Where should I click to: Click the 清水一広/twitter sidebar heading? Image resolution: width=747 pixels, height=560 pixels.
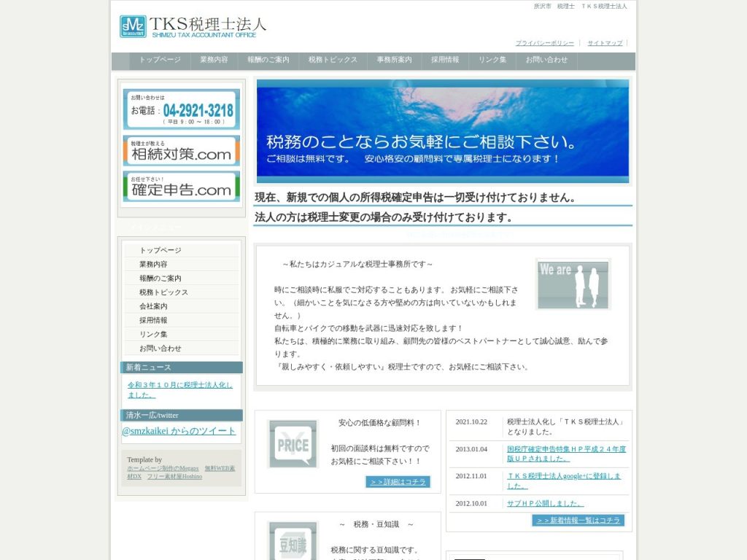(x=182, y=415)
